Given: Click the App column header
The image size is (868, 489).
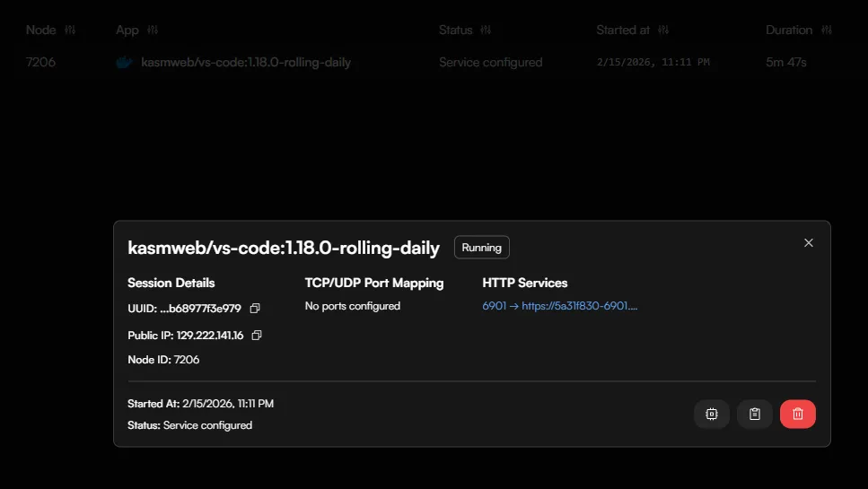Looking at the screenshot, I should 127,30.
